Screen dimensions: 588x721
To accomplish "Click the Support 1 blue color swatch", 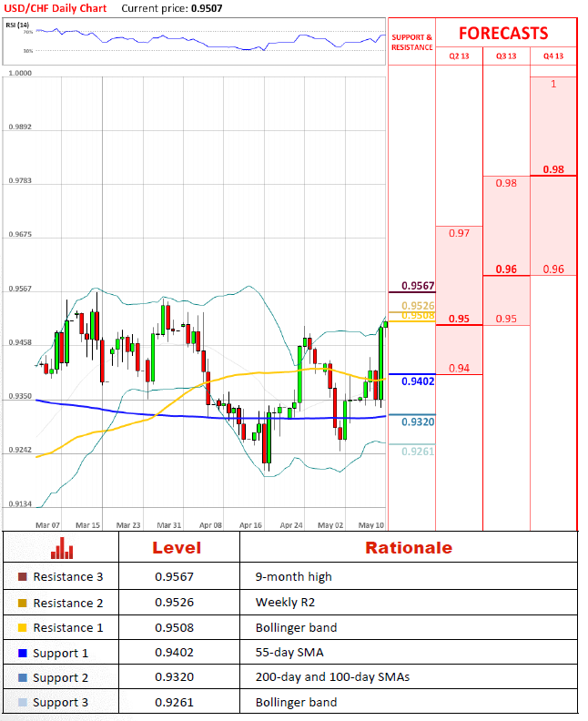I will click(x=22, y=653).
